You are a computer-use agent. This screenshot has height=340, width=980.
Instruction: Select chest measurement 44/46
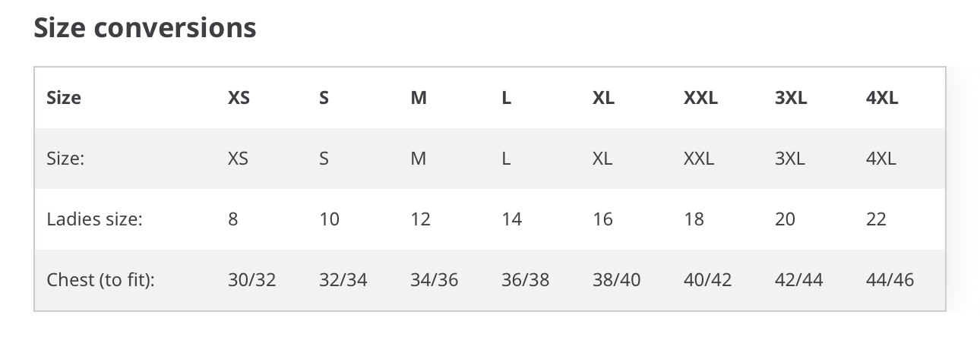(890, 280)
